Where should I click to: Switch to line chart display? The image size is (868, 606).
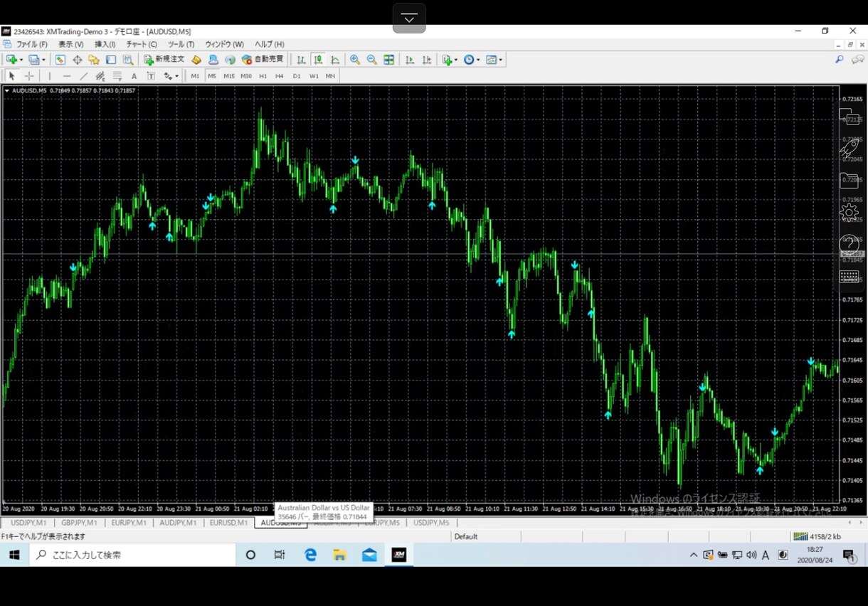(335, 60)
